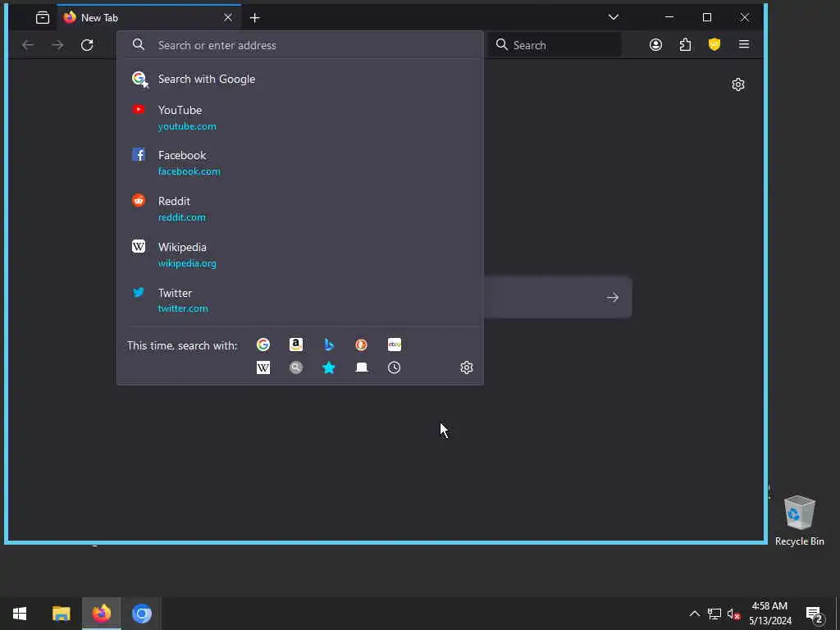Screen dimensions: 840x630
Task: Click the yellow shield extension icon
Action: (714, 45)
